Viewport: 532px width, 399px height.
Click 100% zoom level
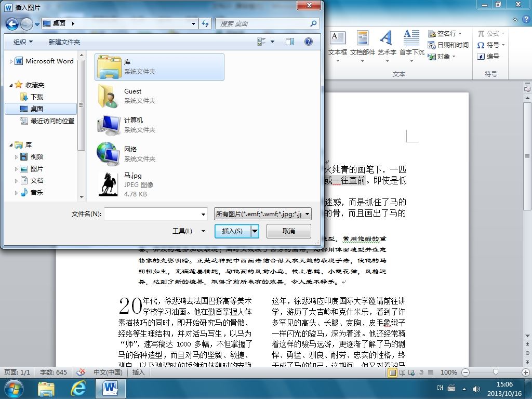tap(448, 373)
